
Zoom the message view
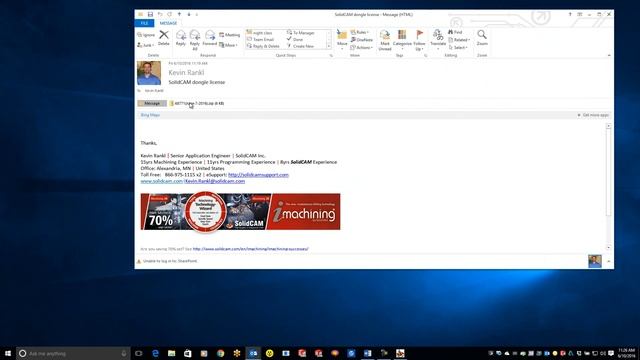pyautogui.click(x=482, y=38)
